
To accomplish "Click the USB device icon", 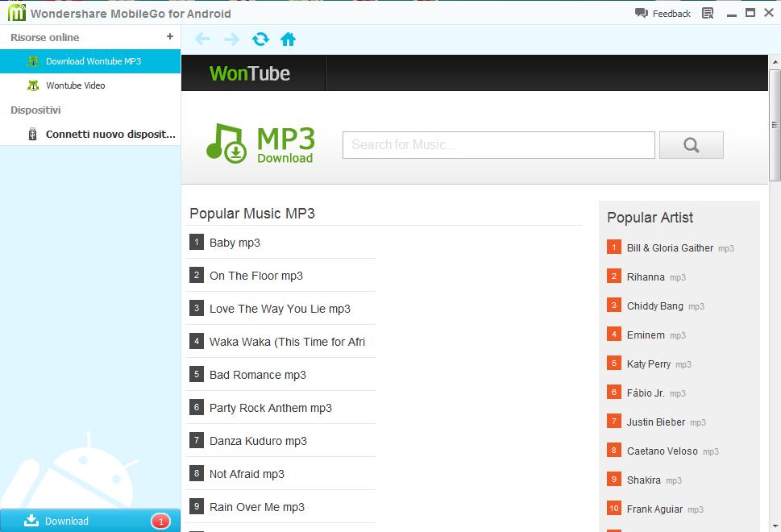I will [x=32, y=134].
